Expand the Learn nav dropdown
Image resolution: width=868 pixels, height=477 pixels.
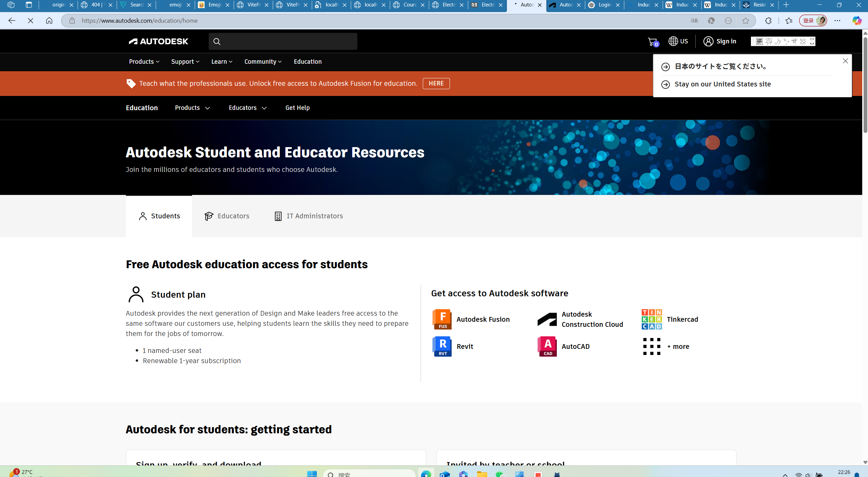[x=222, y=62]
